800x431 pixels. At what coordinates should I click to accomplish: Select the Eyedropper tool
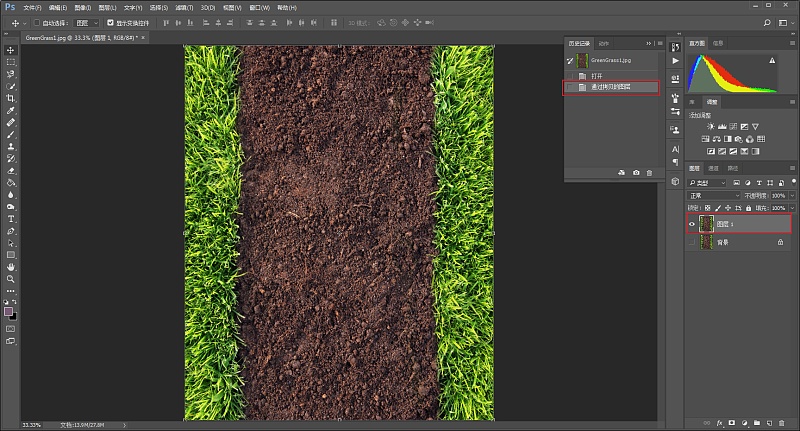click(x=11, y=110)
